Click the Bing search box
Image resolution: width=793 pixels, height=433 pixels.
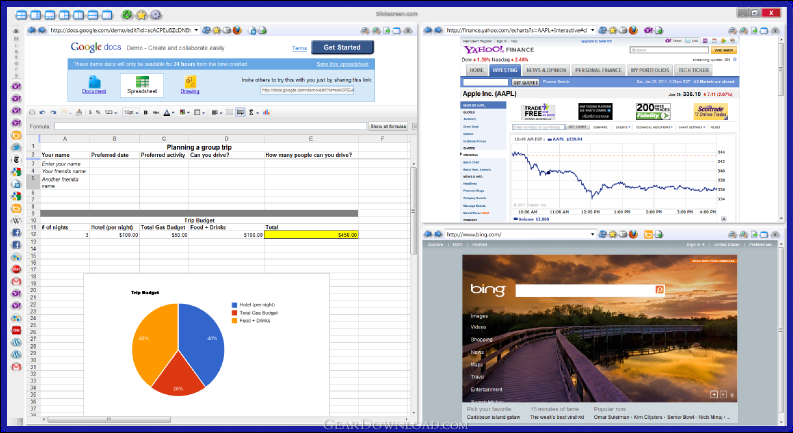(585, 290)
